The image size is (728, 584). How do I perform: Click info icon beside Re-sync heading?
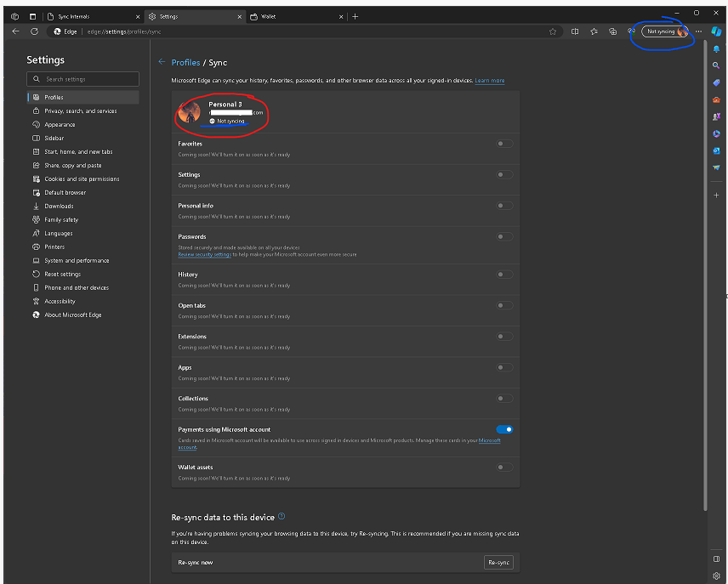tap(282, 516)
